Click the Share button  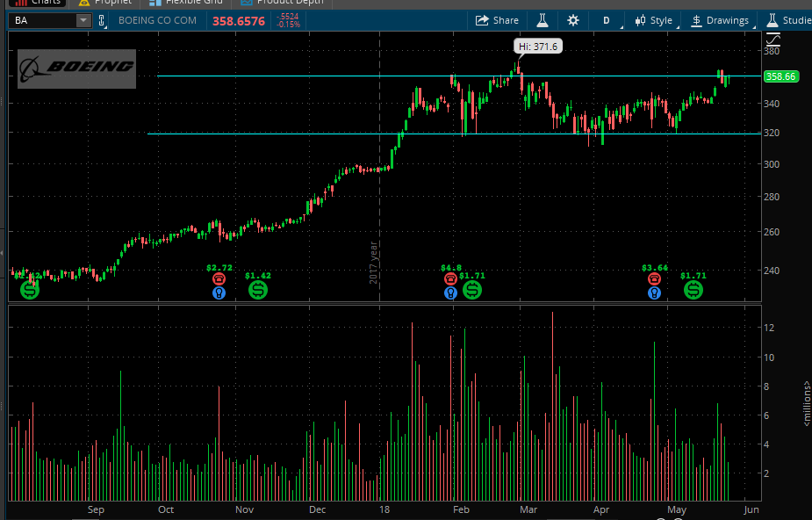[x=497, y=20]
